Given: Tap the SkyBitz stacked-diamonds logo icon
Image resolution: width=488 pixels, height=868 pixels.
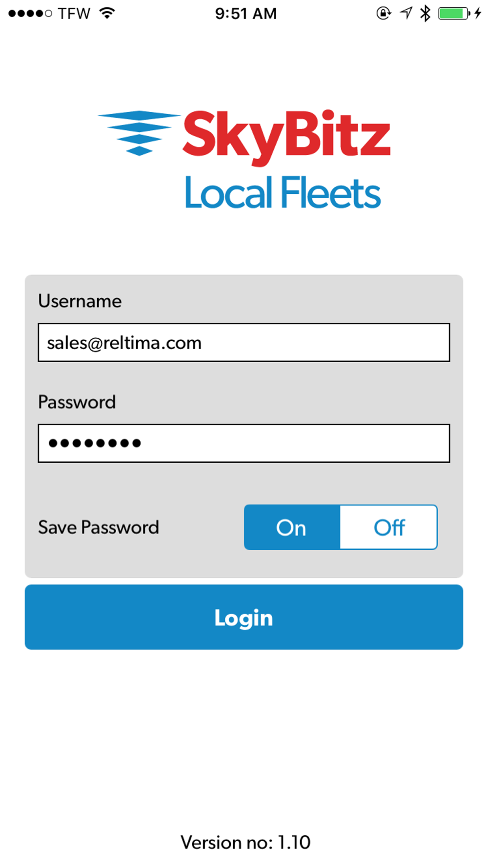Looking at the screenshot, I should [139, 132].
